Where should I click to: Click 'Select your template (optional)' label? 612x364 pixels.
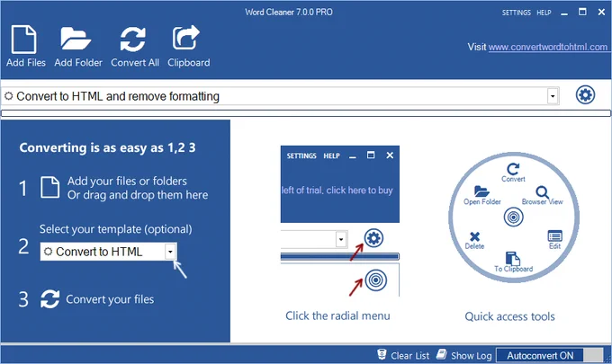click(115, 229)
